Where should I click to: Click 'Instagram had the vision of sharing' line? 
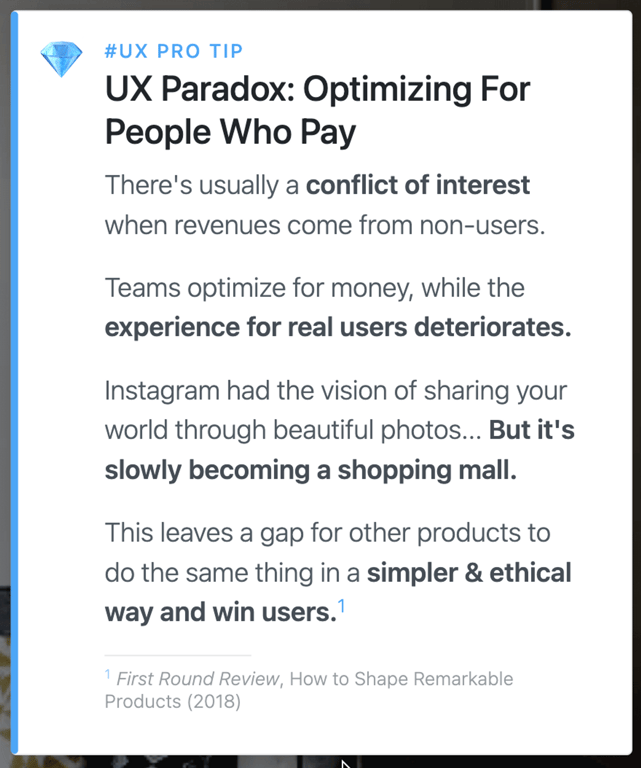coord(335,392)
